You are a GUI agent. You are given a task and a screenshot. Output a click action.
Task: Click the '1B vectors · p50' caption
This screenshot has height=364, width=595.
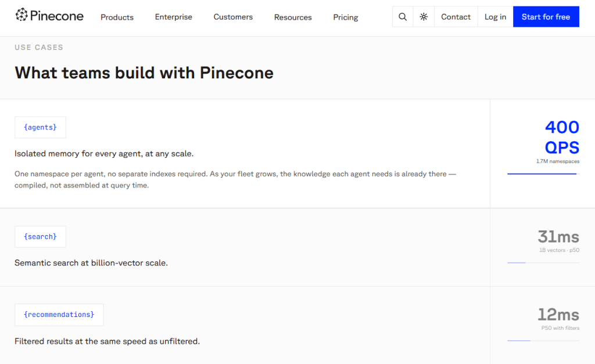pyautogui.click(x=560, y=250)
